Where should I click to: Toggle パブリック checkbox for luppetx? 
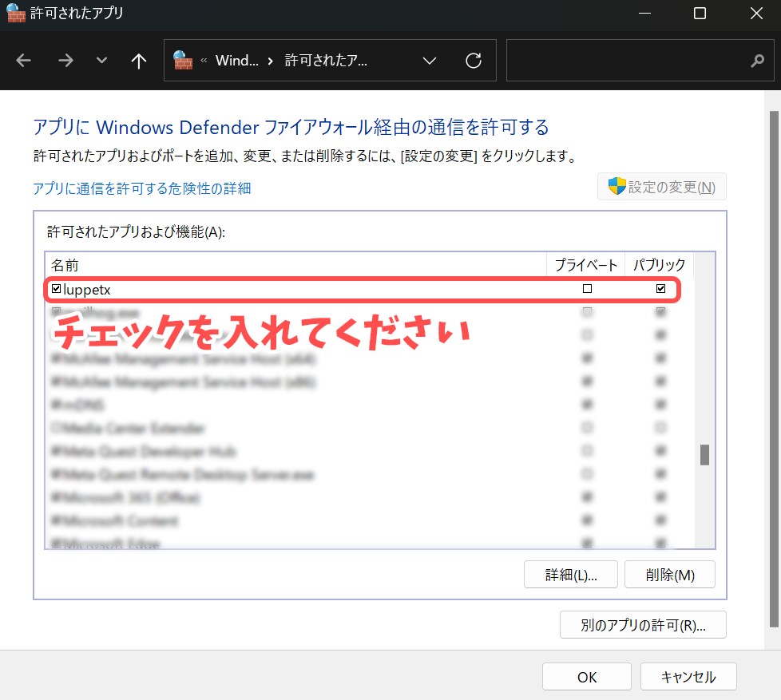point(660,289)
